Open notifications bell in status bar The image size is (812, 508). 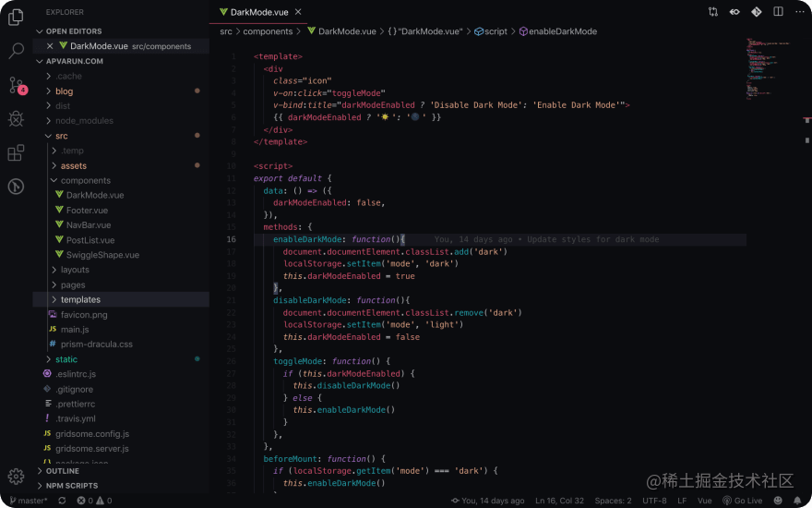[797, 501]
